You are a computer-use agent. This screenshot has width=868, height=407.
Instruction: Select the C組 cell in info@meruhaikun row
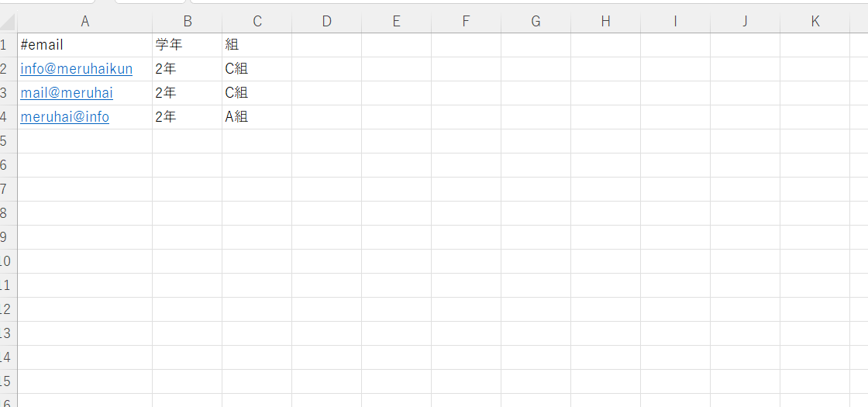(257, 69)
